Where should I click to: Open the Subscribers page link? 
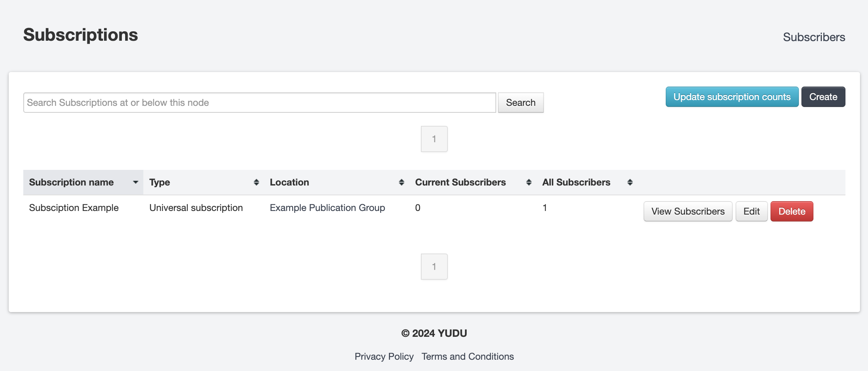tap(814, 37)
